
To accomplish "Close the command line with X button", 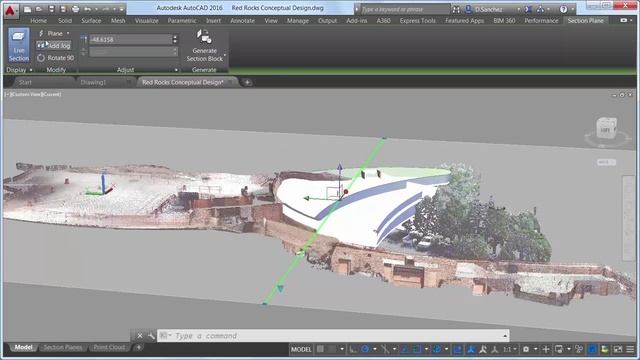I will [140, 336].
